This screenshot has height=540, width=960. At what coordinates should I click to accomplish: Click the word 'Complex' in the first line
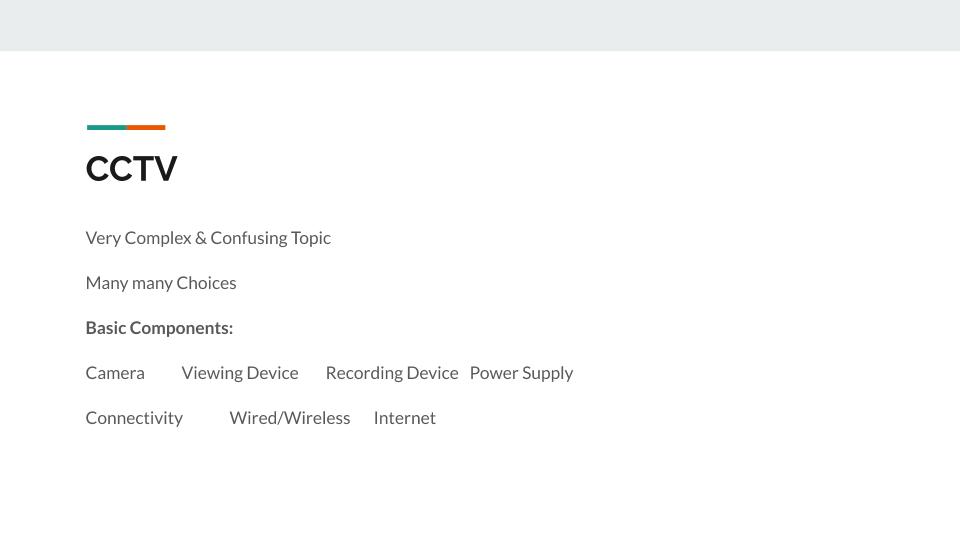157,238
